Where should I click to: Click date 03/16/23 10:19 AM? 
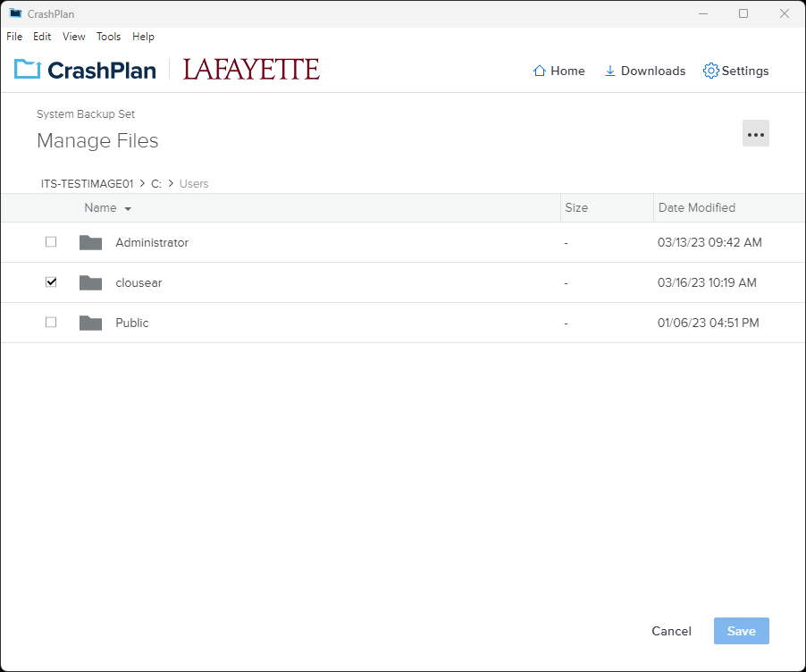[707, 282]
